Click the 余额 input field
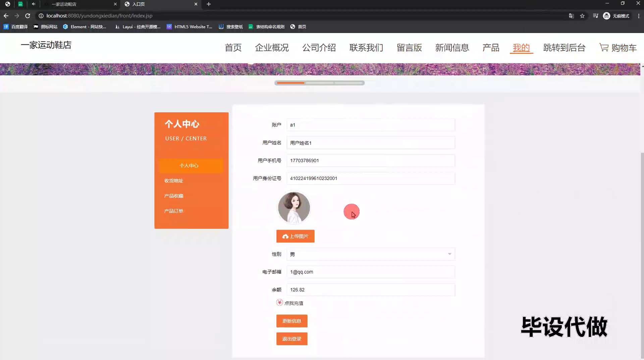644x360 pixels. pyautogui.click(x=371, y=290)
